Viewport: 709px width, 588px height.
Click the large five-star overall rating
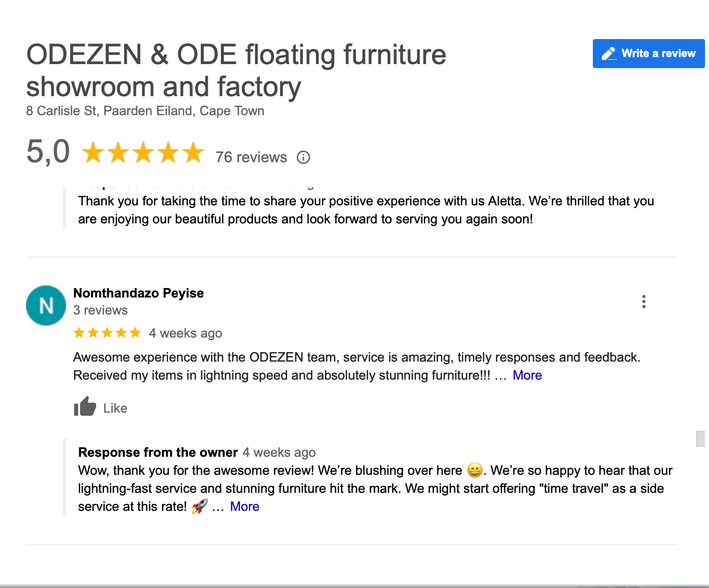[143, 152]
